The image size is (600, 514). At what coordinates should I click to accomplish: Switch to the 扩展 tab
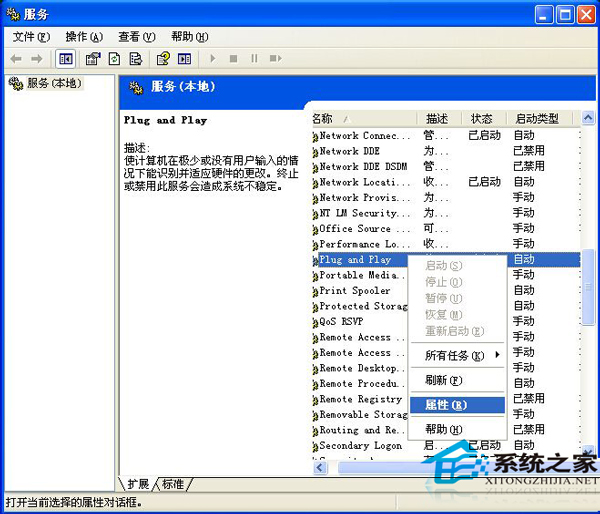click(x=138, y=484)
